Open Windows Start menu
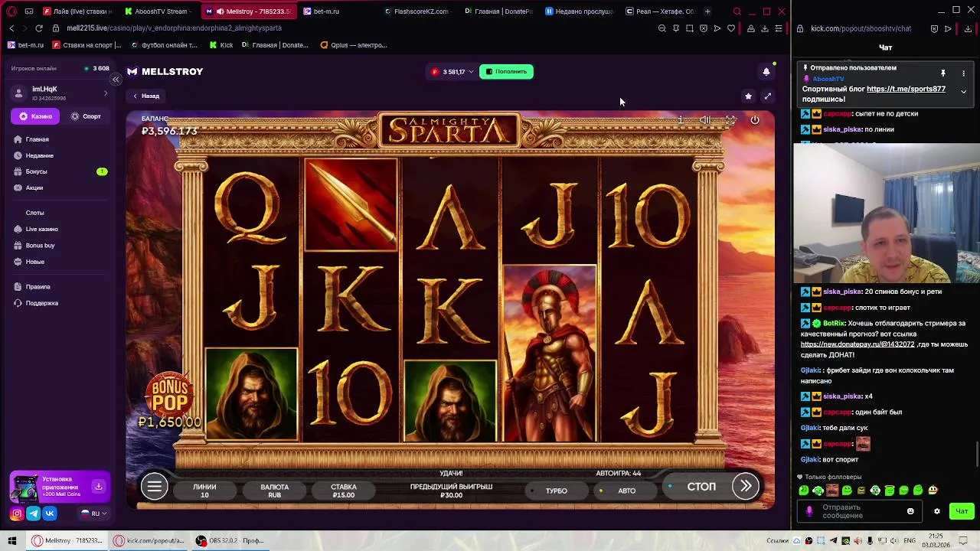Image resolution: width=980 pixels, height=551 pixels. pos(11,540)
